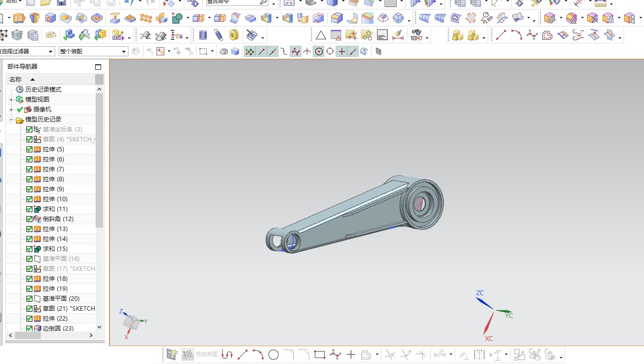Click the crossed-out spring icon

252,35
